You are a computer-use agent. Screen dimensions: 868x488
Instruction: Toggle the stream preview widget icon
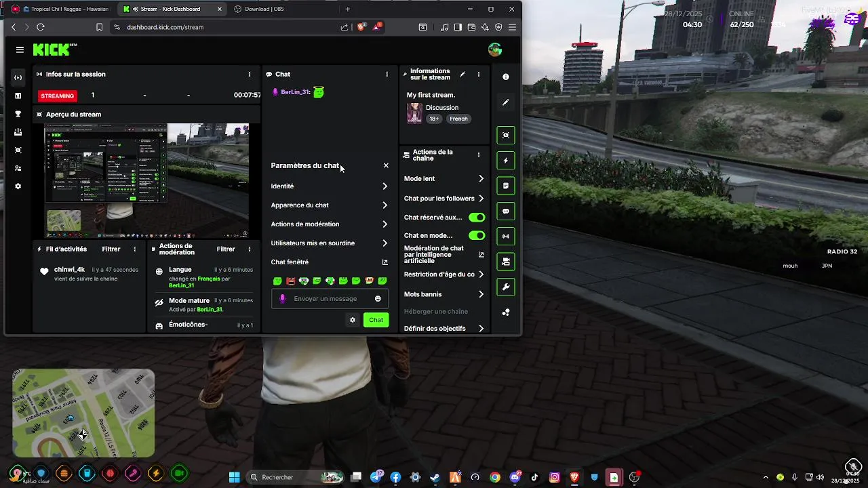[x=506, y=135]
